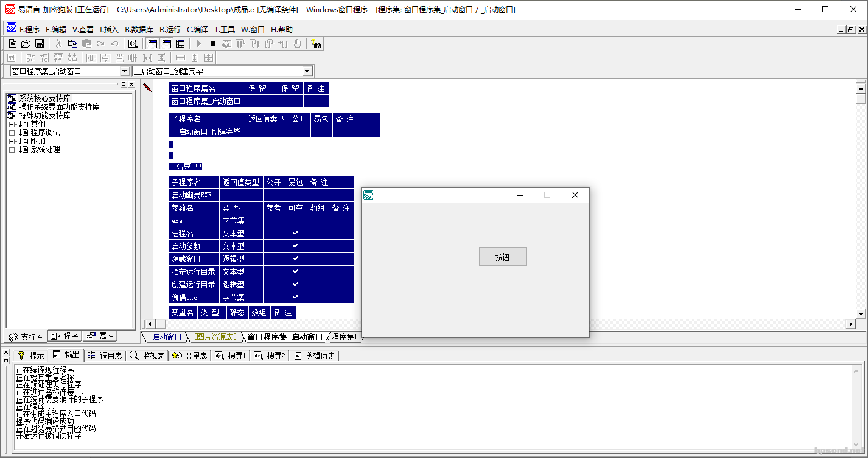Image resolution: width=868 pixels, height=458 pixels.
Task: Select the 特殊功能支持库 tree item
Action: [44, 115]
